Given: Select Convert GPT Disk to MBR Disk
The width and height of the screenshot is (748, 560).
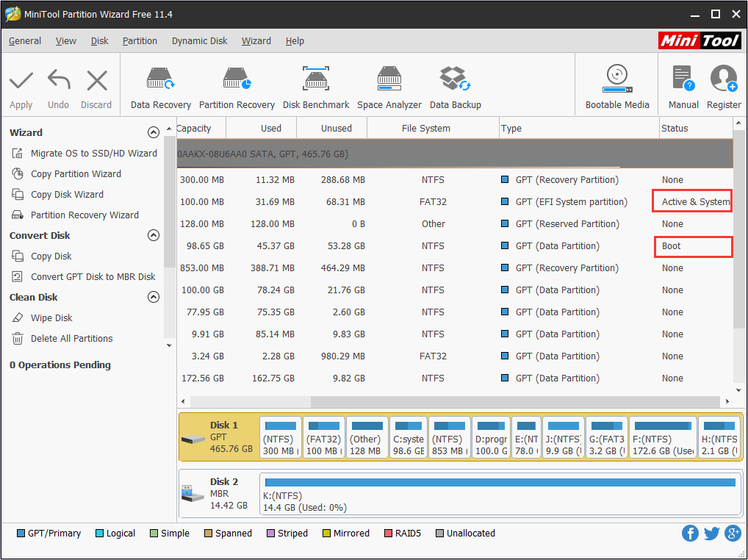Looking at the screenshot, I should point(93,277).
